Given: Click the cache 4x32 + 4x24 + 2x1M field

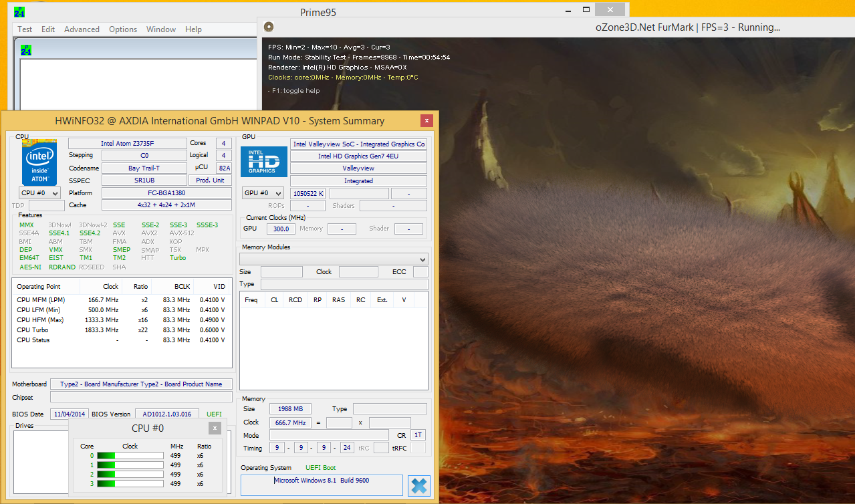Looking at the screenshot, I should tap(166, 205).
